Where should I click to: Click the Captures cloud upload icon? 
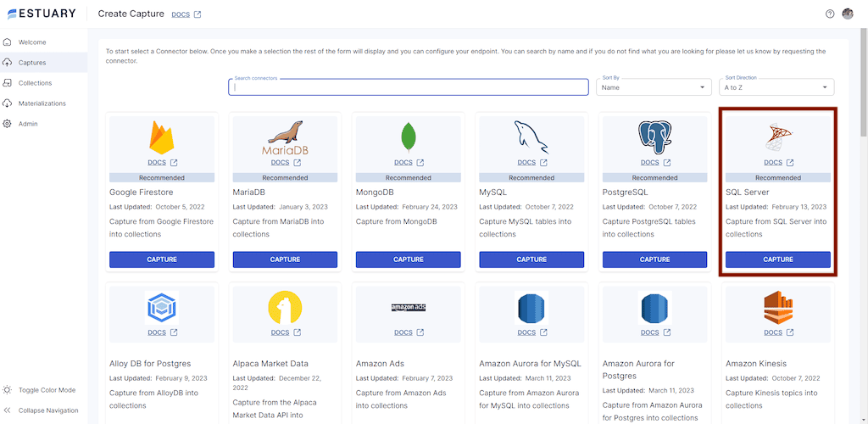tap(8, 63)
